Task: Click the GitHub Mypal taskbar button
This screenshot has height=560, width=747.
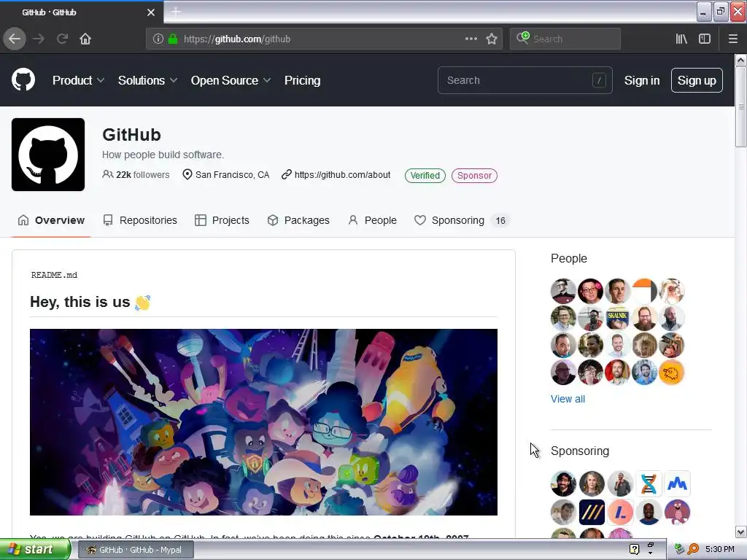Action: tap(135, 550)
